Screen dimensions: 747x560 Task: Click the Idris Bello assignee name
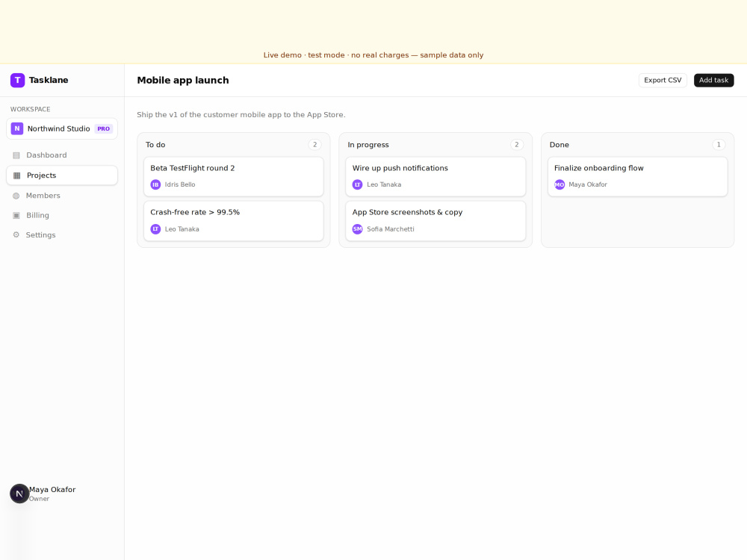[x=180, y=184]
